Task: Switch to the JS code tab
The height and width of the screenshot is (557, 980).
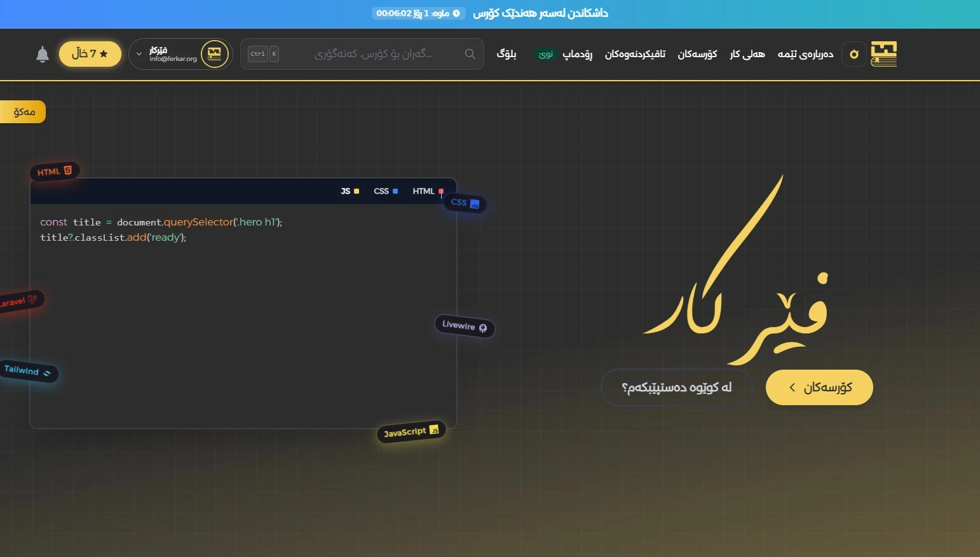Action: [350, 191]
